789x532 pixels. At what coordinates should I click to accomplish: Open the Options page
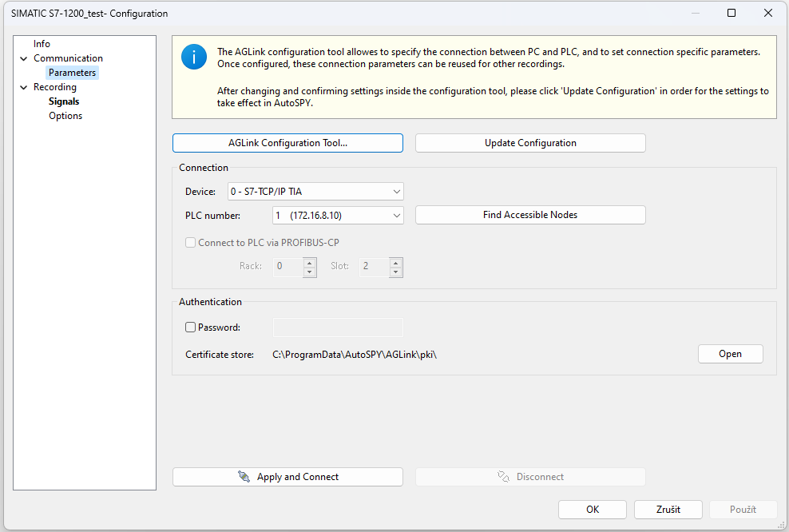click(x=65, y=116)
